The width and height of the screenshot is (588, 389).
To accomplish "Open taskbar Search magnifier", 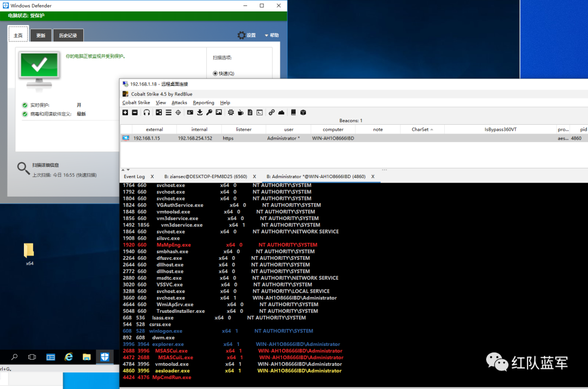I will (14, 357).
